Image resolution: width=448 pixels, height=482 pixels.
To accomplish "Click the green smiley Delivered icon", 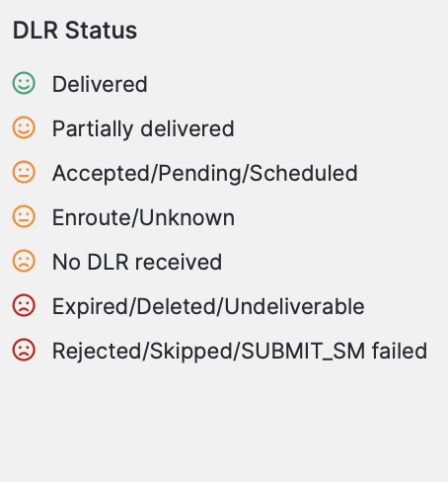I will [x=24, y=83].
